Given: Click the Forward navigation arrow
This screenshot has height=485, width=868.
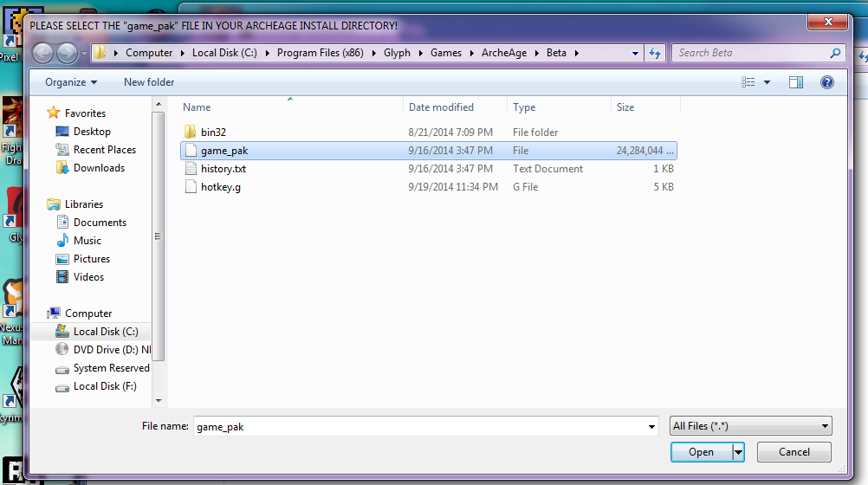Looking at the screenshot, I should 67,53.
